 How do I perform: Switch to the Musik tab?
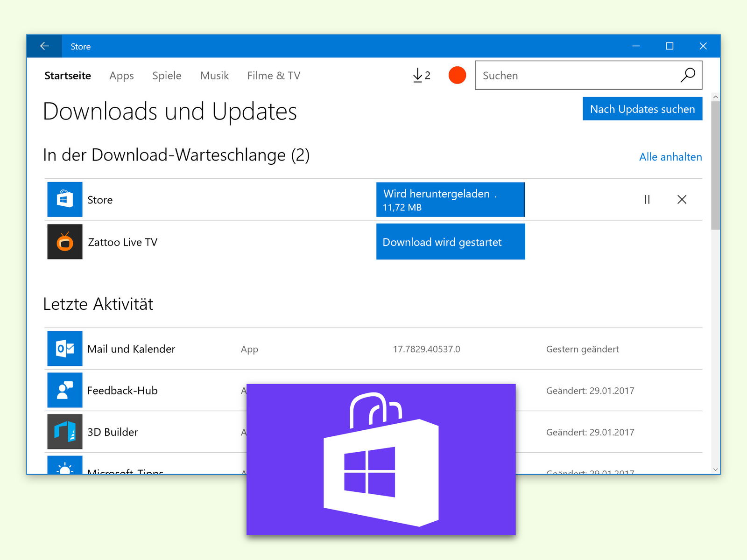click(x=214, y=76)
